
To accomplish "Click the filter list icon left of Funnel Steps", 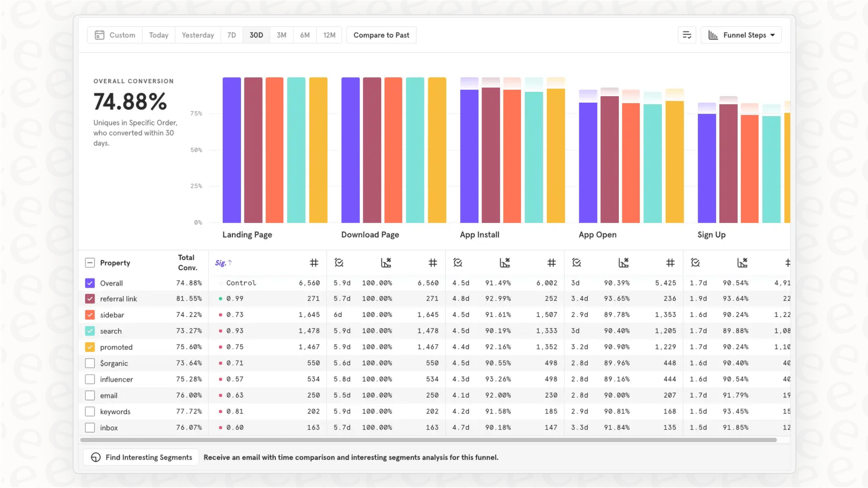I will pos(687,35).
